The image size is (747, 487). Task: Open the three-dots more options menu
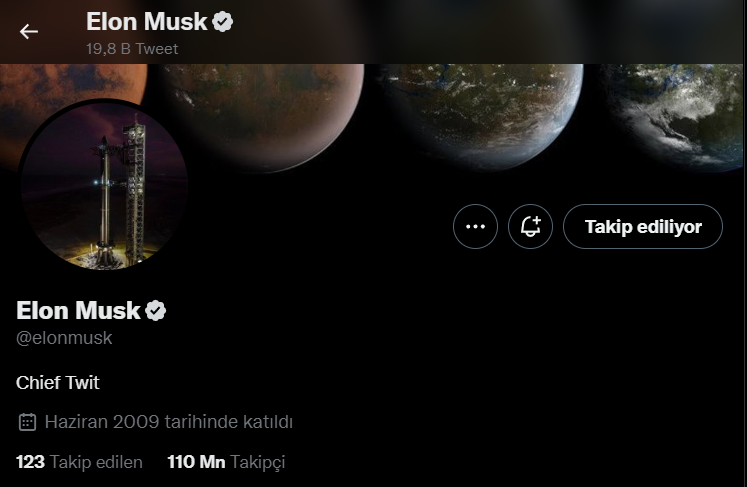475,227
